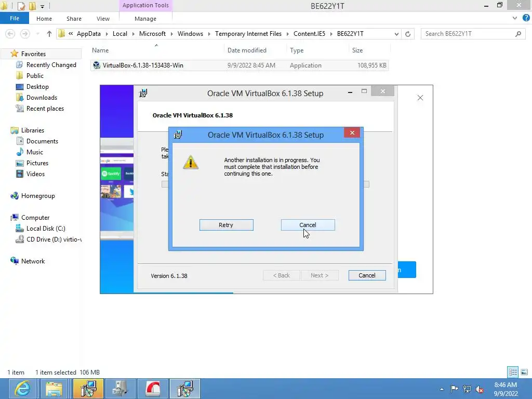Screen dimensions: 532x399
Task: Click AppData in the address breadcrumb
Action: click(x=88, y=34)
